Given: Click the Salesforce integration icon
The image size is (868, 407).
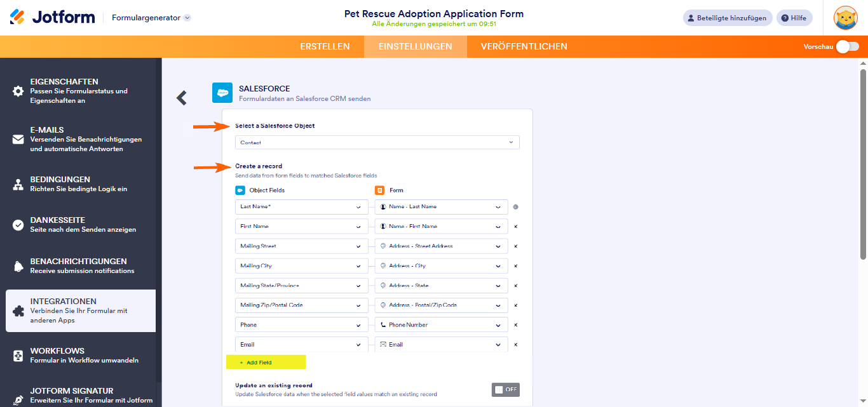Looking at the screenshot, I should pos(222,93).
